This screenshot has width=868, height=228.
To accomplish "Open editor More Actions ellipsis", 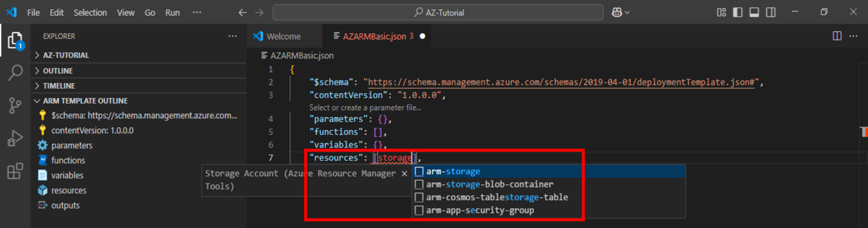I will pos(853,36).
